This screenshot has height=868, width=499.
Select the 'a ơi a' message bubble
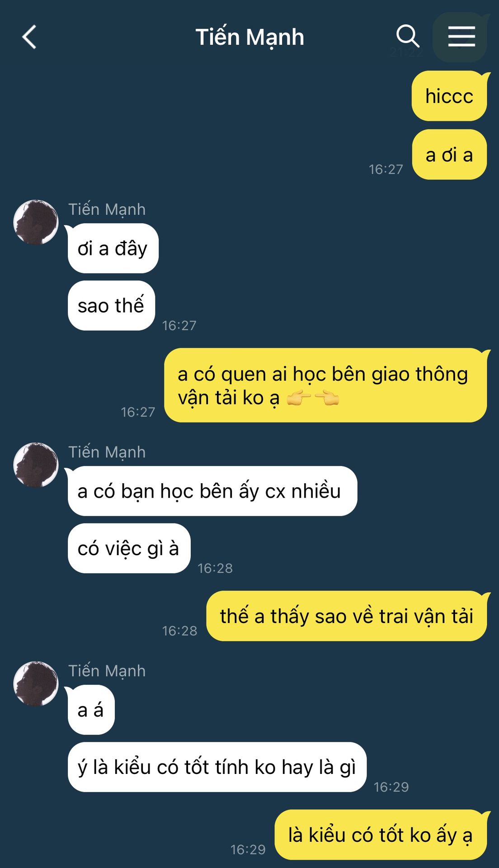tap(449, 155)
